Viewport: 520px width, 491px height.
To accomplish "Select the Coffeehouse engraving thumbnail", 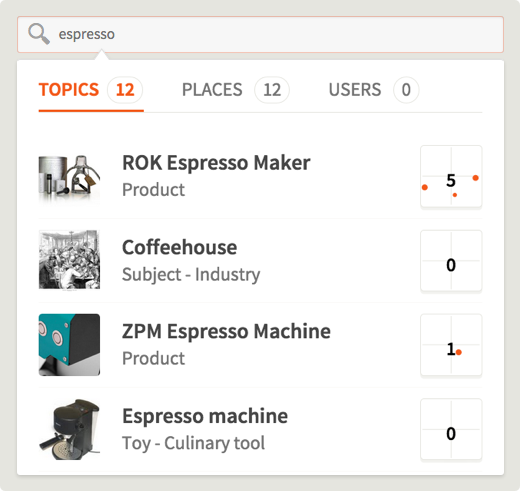I will click(x=69, y=260).
